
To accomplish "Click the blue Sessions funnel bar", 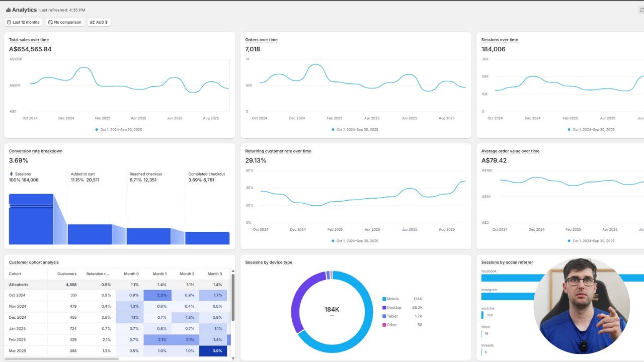I will point(31,219).
